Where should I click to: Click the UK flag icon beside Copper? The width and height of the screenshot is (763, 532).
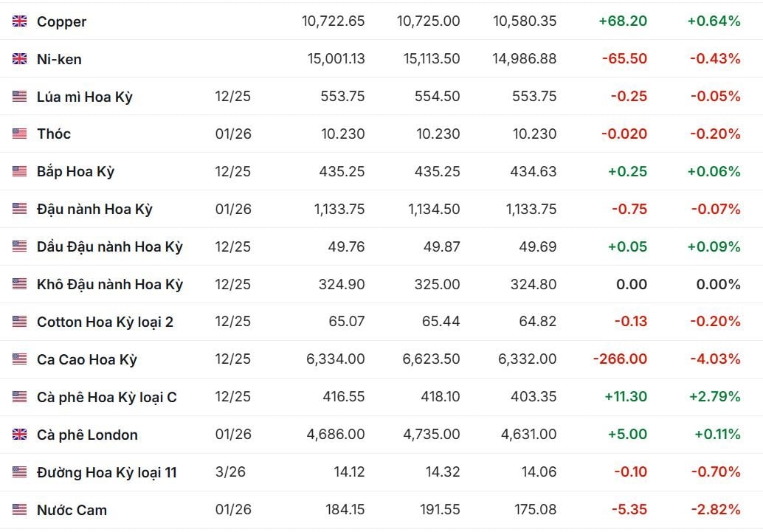[20, 21]
